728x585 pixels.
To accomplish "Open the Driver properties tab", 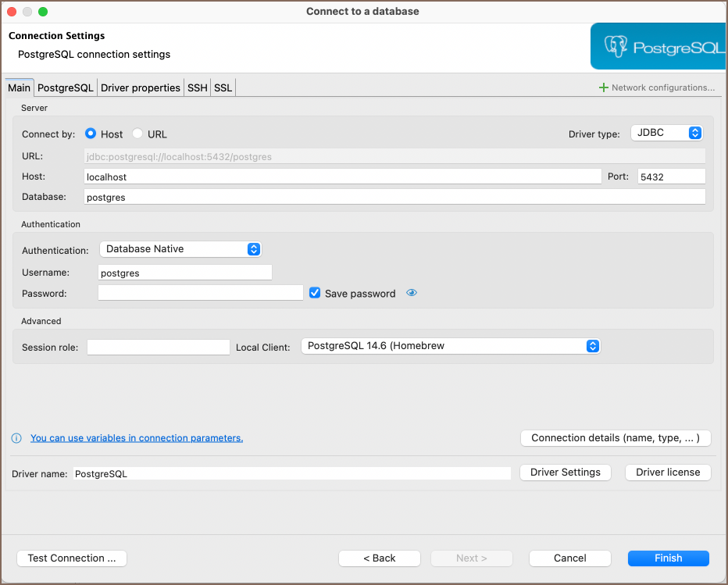I will click(x=141, y=87).
